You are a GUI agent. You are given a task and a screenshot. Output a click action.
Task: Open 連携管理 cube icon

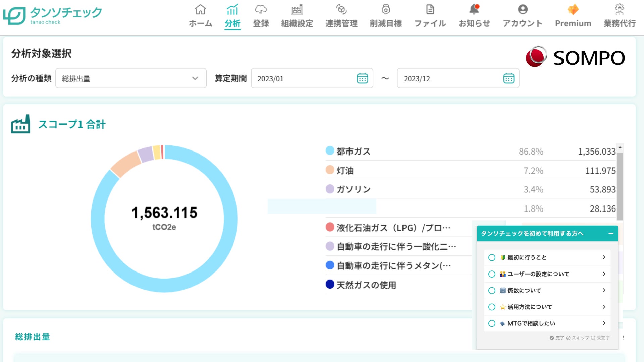click(x=341, y=9)
